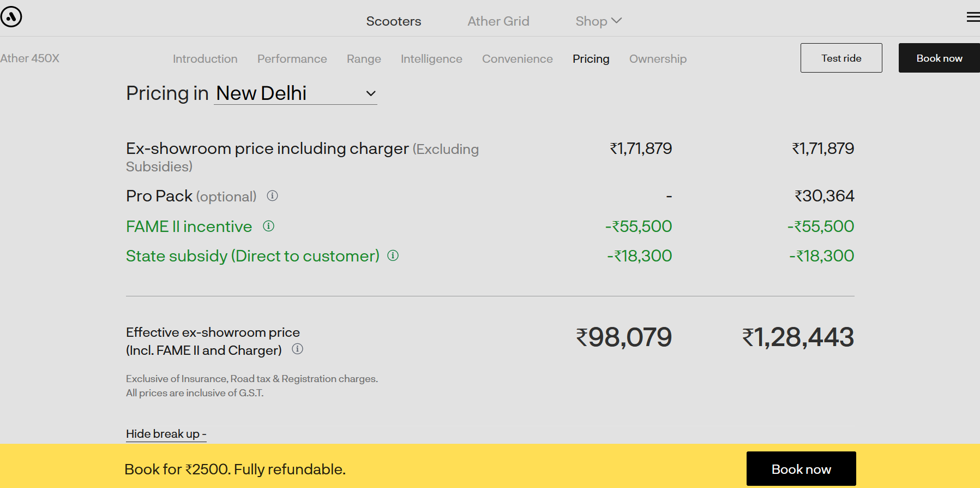The image size is (980, 488).
Task: Click FAME II incentive info icon
Action: point(268,226)
